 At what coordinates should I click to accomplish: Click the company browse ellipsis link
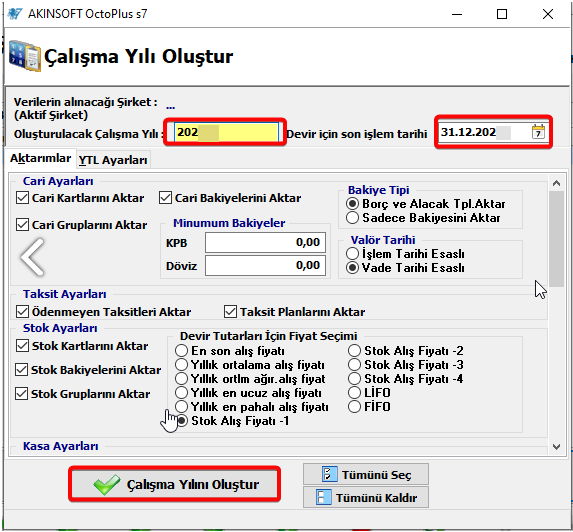(170, 107)
